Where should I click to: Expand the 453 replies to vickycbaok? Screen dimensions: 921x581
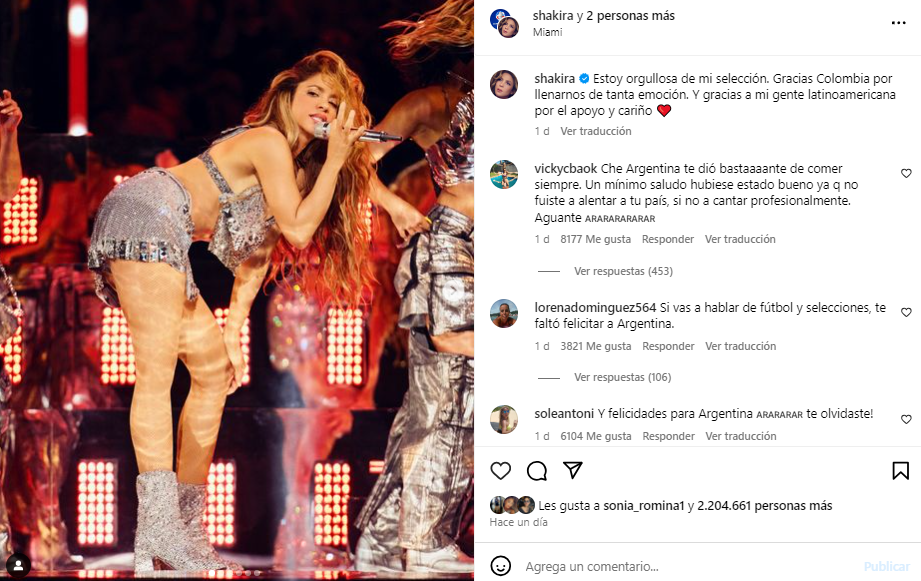coord(623,271)
